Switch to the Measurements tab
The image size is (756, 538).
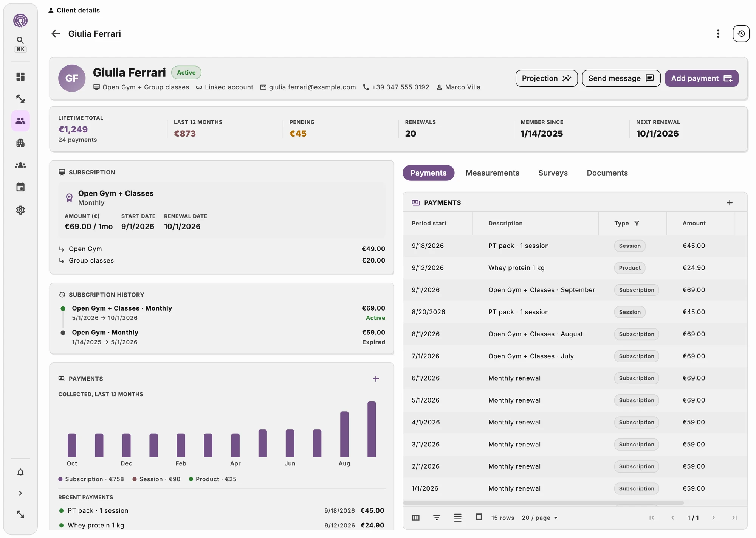pos(492,173)
